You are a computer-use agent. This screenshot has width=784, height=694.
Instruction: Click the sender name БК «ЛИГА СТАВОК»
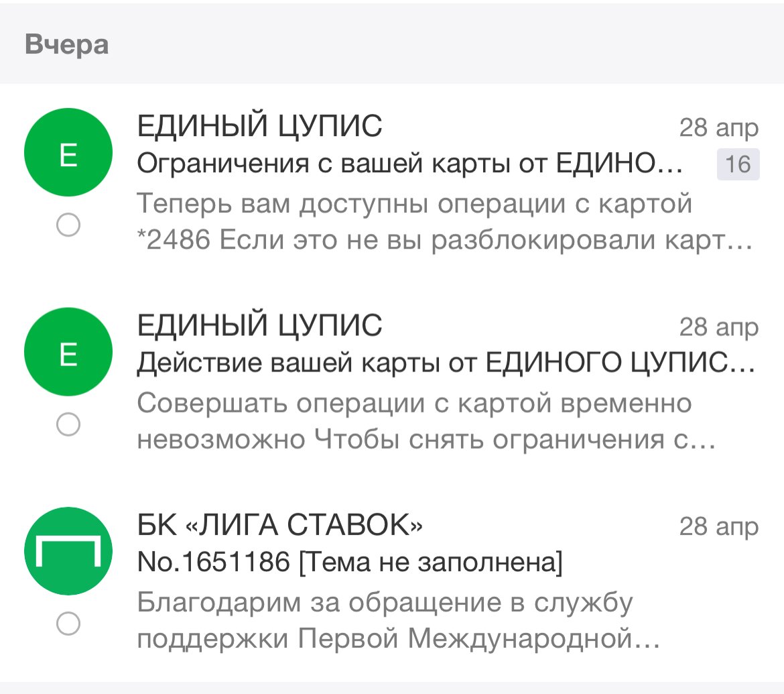click(279, 526)
